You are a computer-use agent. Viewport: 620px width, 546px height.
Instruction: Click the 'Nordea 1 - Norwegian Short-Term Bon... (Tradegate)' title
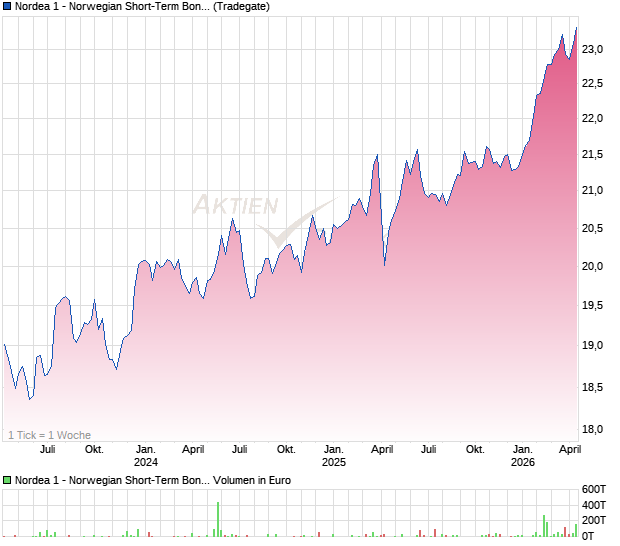pos(142,6)
